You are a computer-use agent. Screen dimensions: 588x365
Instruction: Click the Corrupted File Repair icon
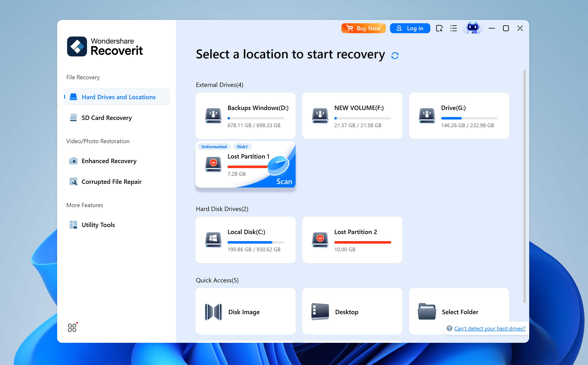pyautogui.click(x=73, y=182)
